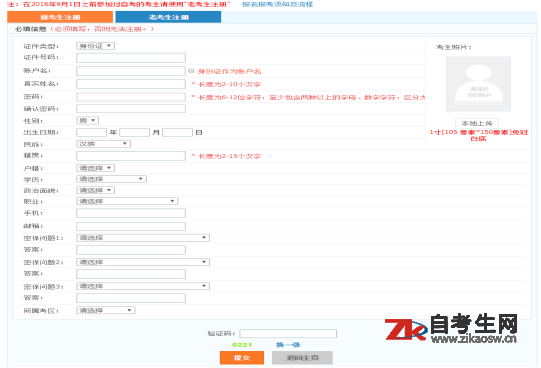Click the 返回主页 button
The image size is (541, 368).
tap(302, 358)
